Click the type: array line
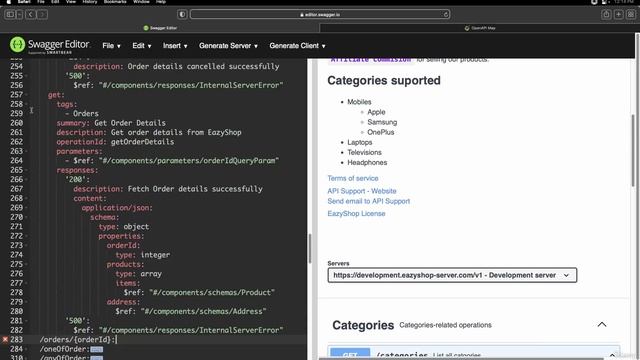640x360 pixels. 138,274
